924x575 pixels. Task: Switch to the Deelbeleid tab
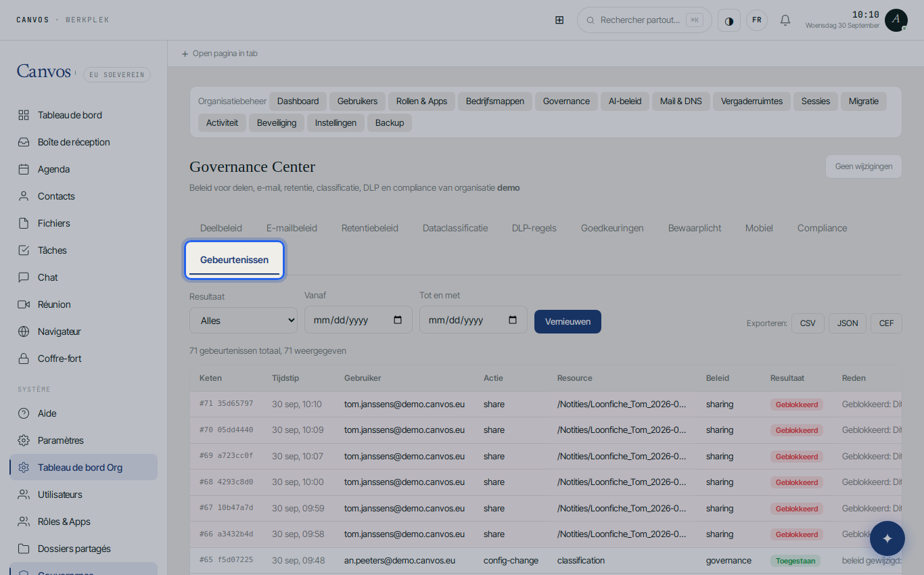tap(221, 228)
